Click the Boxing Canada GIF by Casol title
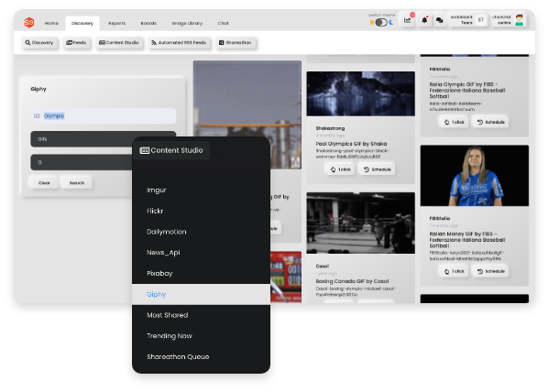The image size is (549, 392). 352,281
